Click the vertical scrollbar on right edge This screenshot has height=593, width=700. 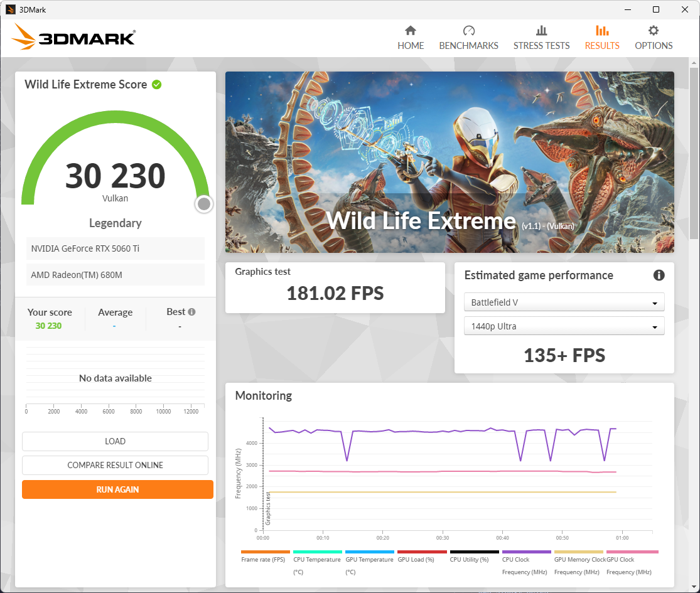694,151
